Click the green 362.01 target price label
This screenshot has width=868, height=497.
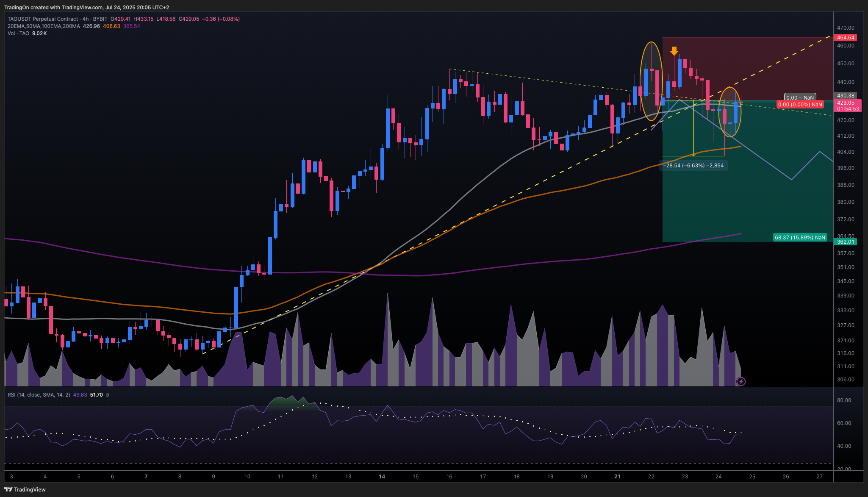[x=846, y=242]
